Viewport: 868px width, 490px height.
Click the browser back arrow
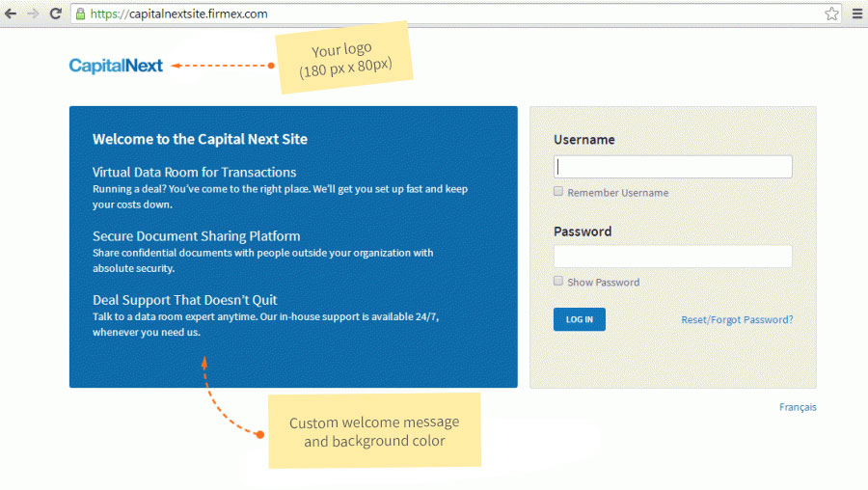point(11,14)
